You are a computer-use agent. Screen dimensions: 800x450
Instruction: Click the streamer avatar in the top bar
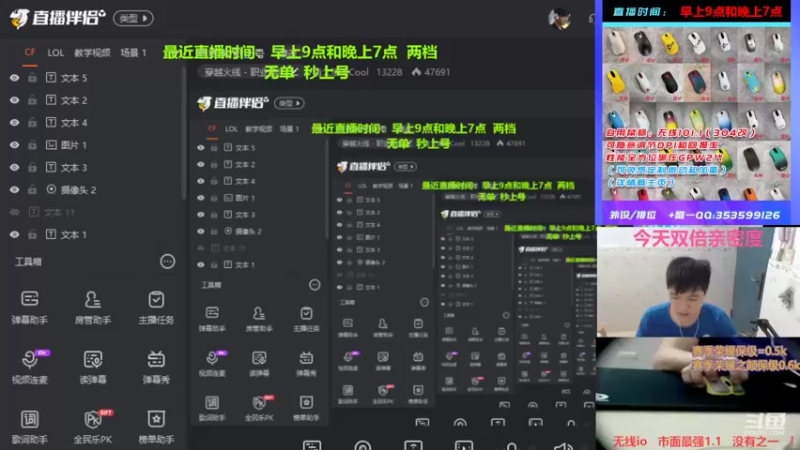tap(559, 18)
